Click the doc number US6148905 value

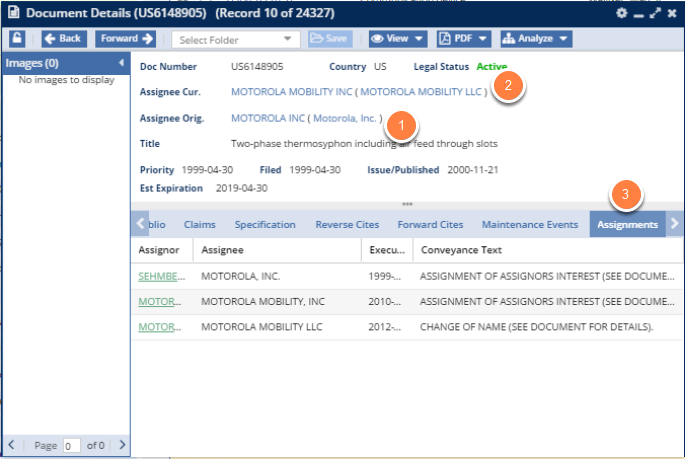point(257,66)
